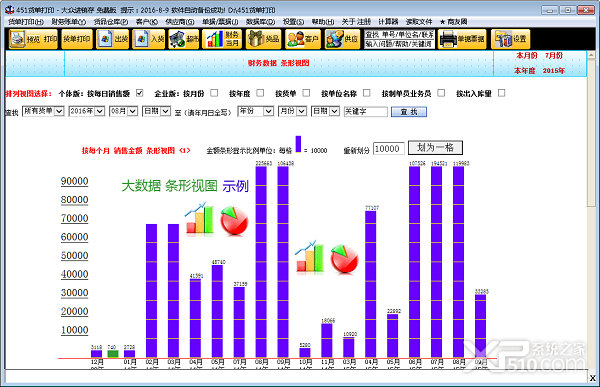This screenshot has height=387, width=600.
Task: Open the 客户 menu in menu bar
Action: click(x=147, y=22)
